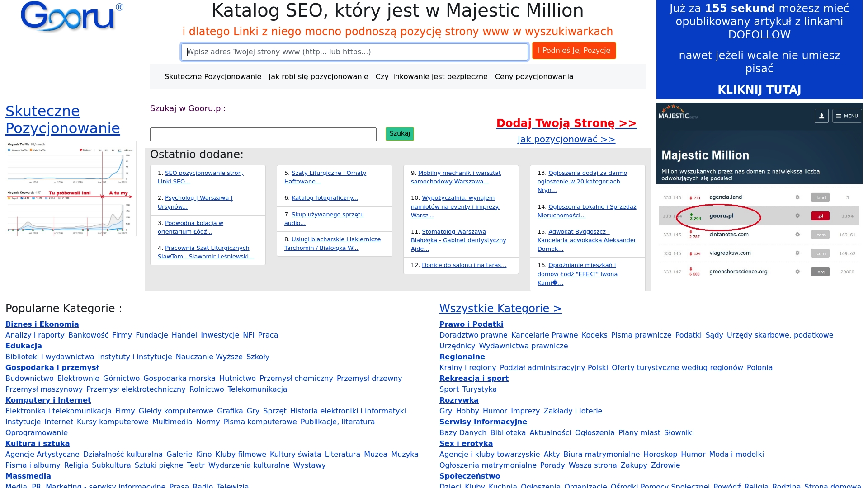
Task: Open 'Ceny pozycjonowania' menu item
Action: (534, 77)
